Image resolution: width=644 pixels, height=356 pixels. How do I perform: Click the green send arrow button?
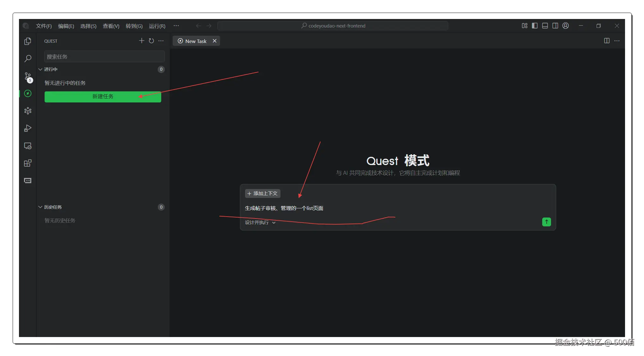coord(546,222)
